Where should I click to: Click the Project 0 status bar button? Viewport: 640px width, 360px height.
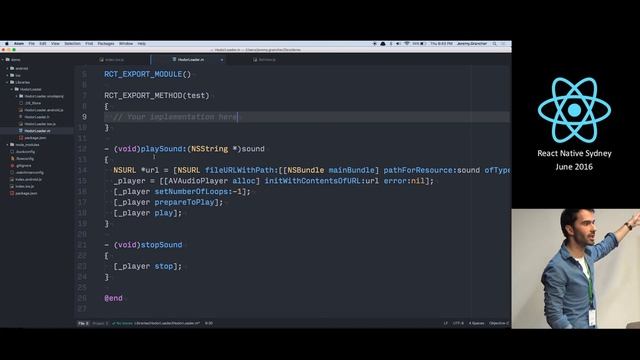pos(100,323)
